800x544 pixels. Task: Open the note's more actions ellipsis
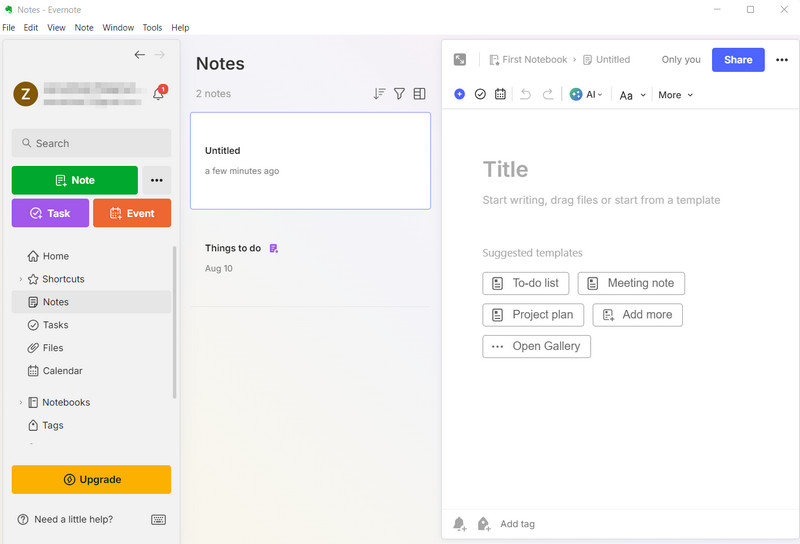pyautogui.click(x=782, y=60)
